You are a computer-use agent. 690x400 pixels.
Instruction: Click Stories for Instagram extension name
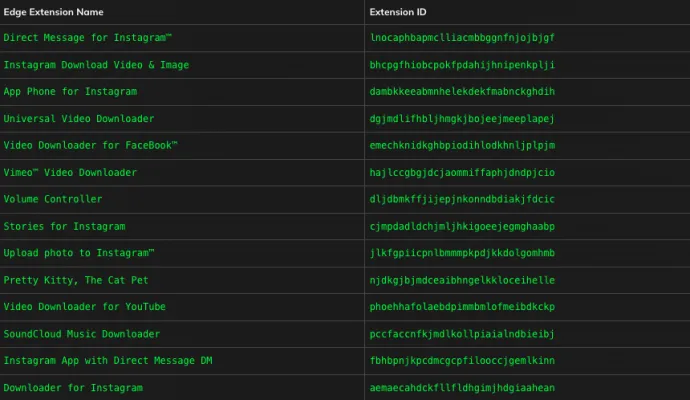point(64,226)
